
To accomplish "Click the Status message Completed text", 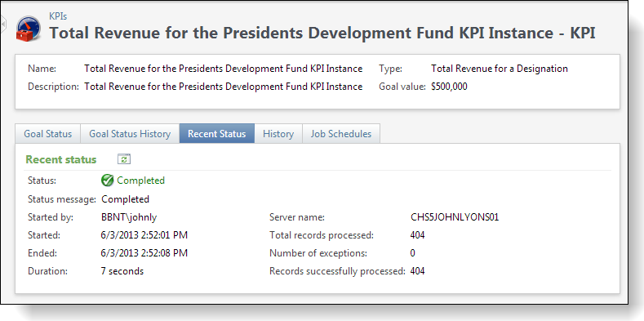I will coord(125,199).
